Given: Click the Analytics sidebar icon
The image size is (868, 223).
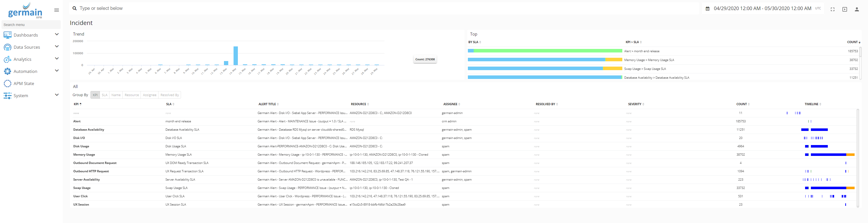Looking at the screenshot, I should [x=7, y=60].
